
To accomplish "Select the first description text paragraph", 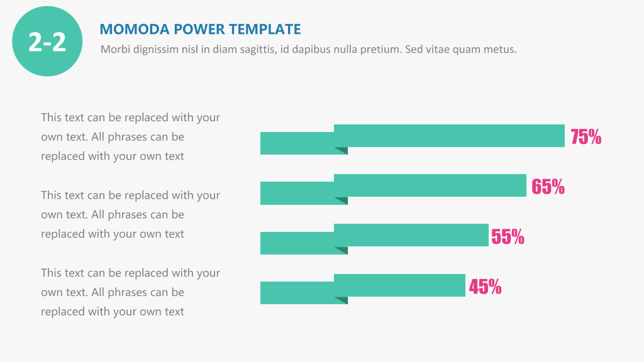I will pos(131,136).
